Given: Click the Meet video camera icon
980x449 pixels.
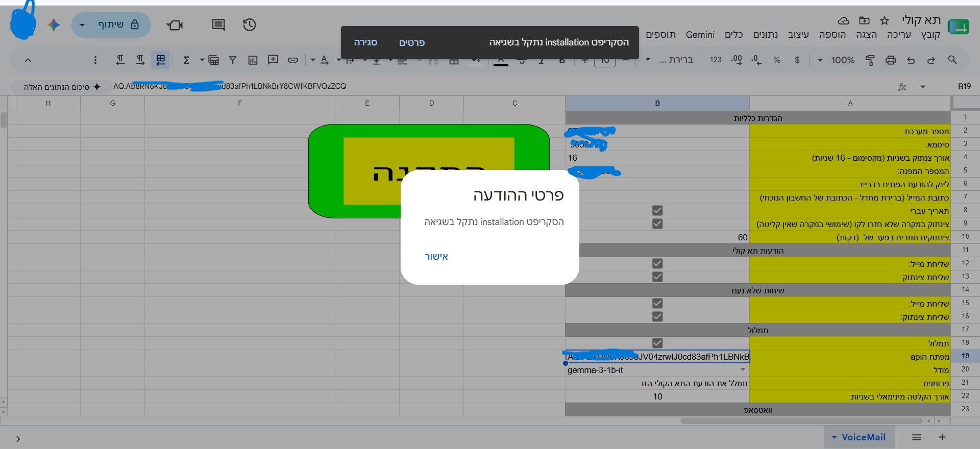Looking at the screenshot, I should pyautogui.click(x=175, y=24).
